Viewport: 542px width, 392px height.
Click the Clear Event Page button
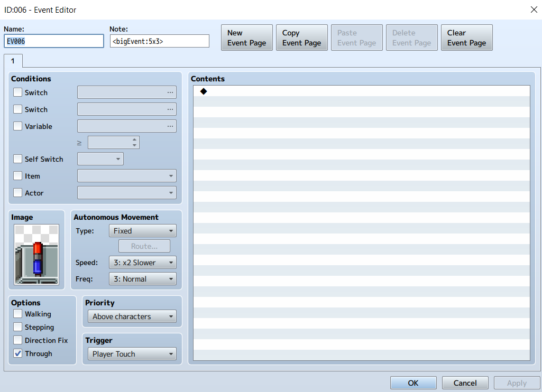pyautogui.click(x=466, y=38)
